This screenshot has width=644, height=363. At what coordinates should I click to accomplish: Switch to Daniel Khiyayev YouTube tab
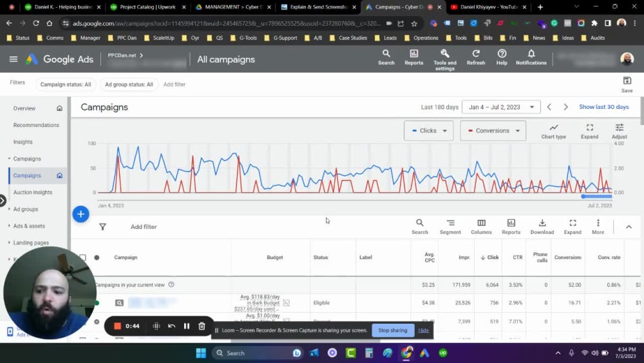[489, 7]
